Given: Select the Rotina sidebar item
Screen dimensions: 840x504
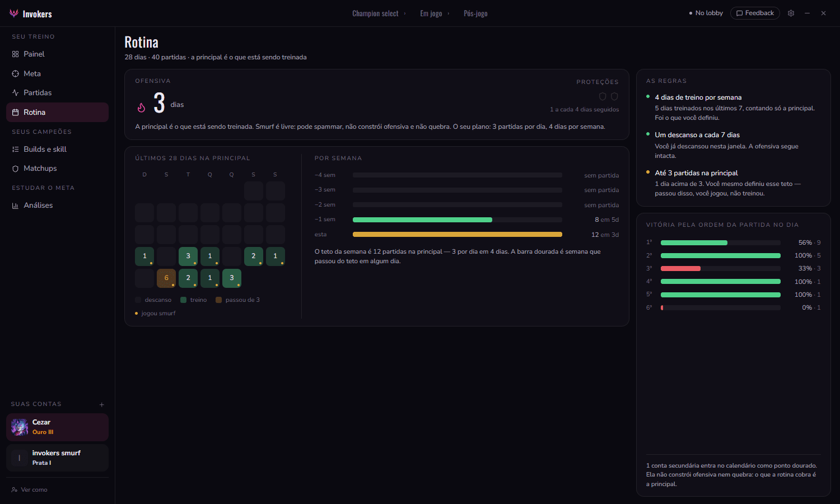Looking at the screenshot, I should point(57,112).
